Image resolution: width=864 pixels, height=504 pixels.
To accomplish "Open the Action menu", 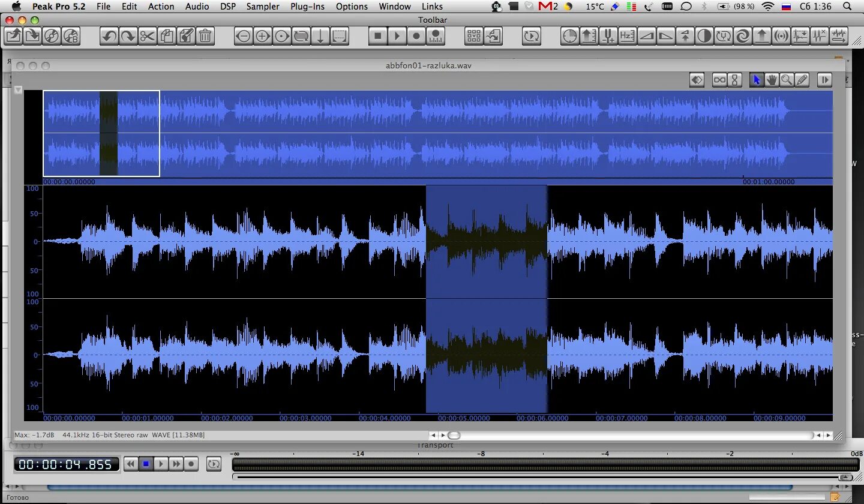I will click(161, 7).
